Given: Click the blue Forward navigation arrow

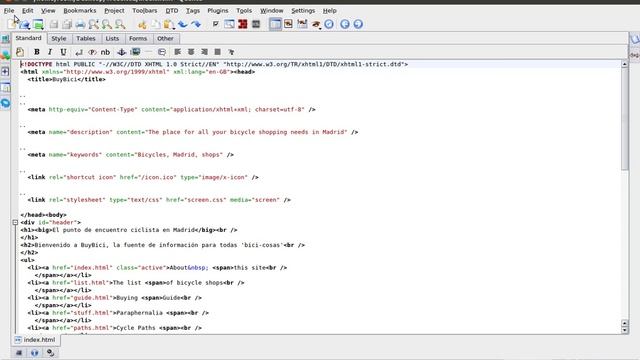Looking at the screenshot, I should point(358,24).
